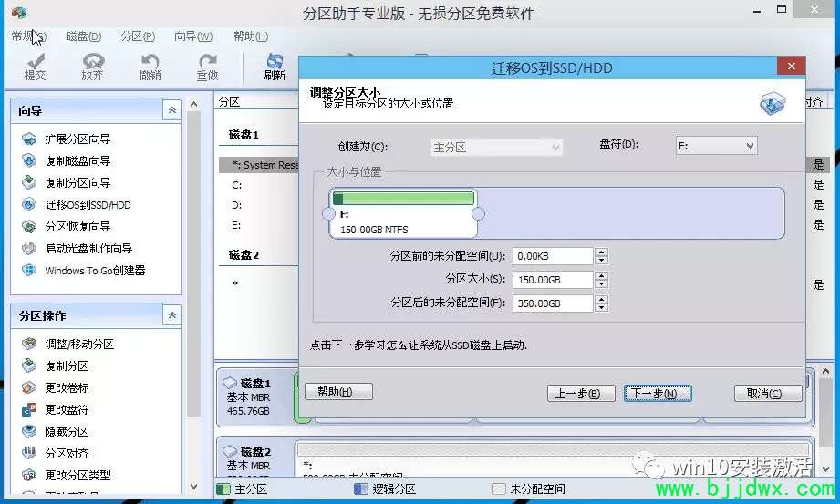Select the 更改卷标 operation icon
The height and width of the screenshot is (504, 840).
point(29,387)
